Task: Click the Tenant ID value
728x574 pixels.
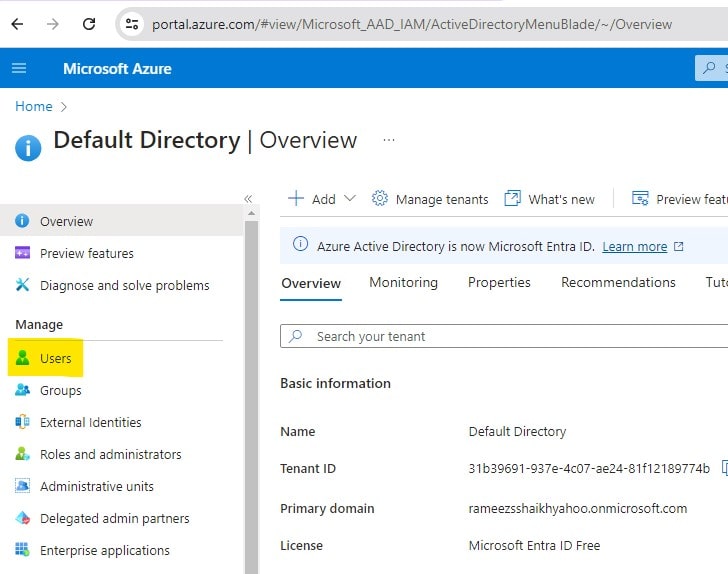Action: (x=589, y=468)
